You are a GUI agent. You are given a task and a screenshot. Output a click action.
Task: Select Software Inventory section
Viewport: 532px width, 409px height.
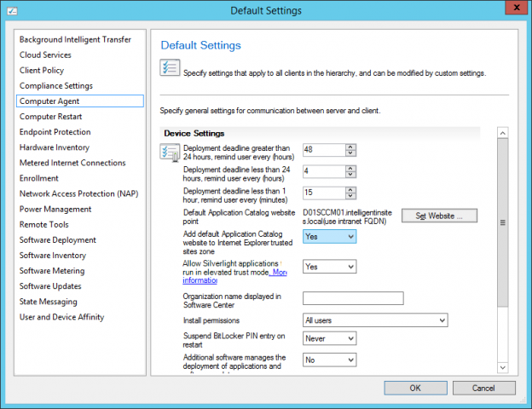coord(53,256)
